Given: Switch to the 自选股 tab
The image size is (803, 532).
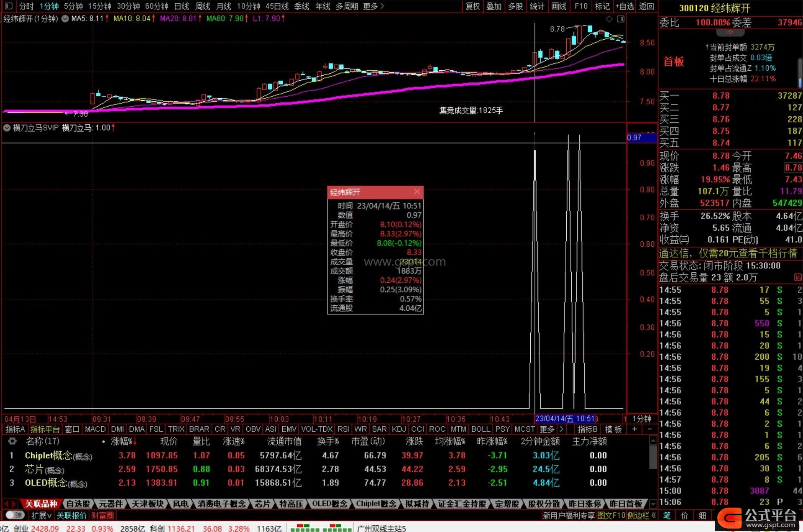Looking at the screenshot, I should point(78,504).
